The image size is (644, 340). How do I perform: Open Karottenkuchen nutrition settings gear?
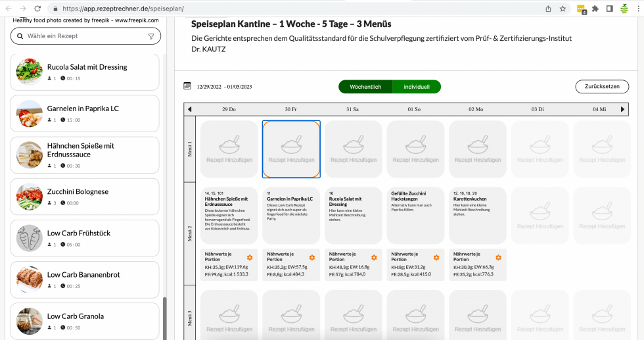(x=498, y=258)
